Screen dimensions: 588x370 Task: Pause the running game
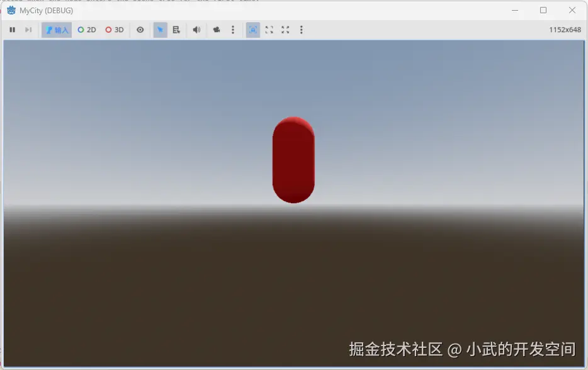click(12, 30)
